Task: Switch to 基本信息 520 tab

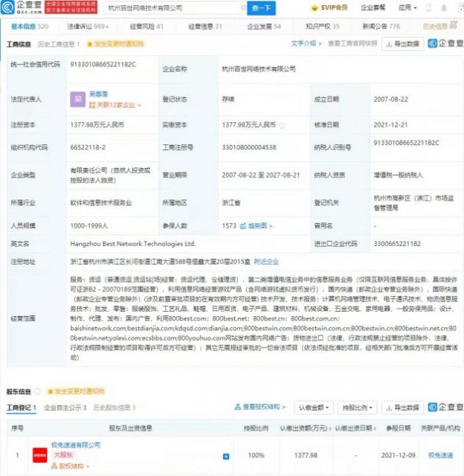Action: tap(30, 27)
